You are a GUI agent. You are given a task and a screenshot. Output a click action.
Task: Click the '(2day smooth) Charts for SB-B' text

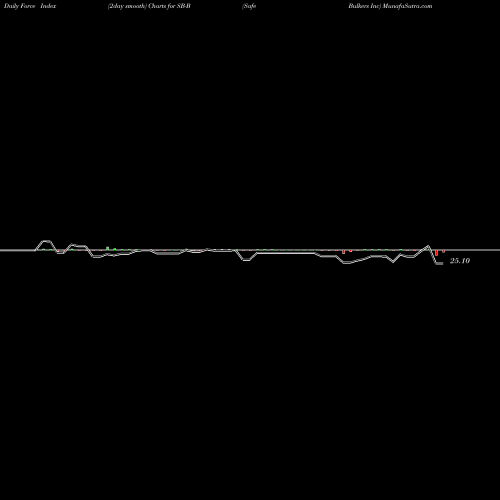[x=149, y=6]
